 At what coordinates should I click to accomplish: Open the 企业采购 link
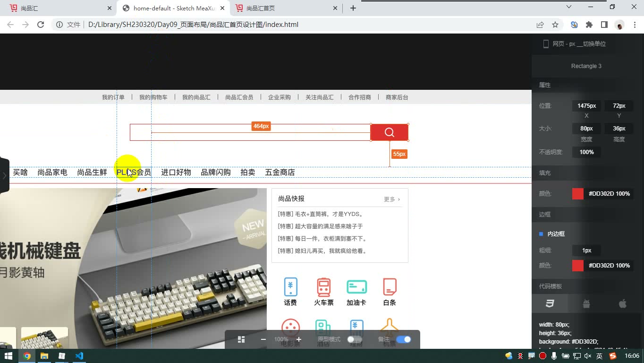280,97
